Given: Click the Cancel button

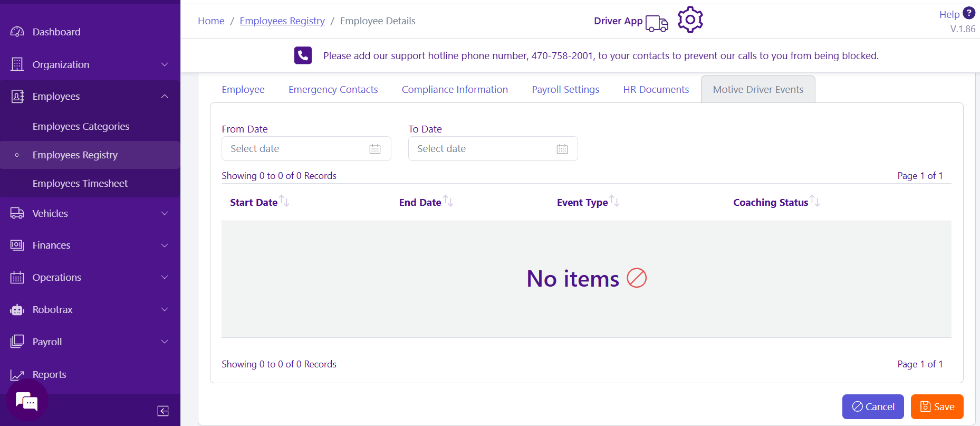Looking at the screenshot, I should click(x=873, y=406).
